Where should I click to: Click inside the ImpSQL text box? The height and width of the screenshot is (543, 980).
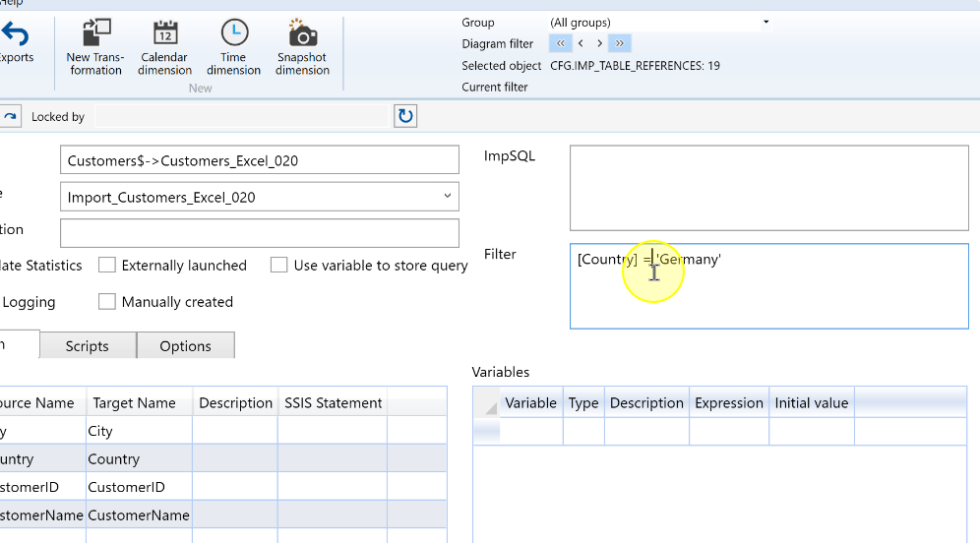(768, 188)
